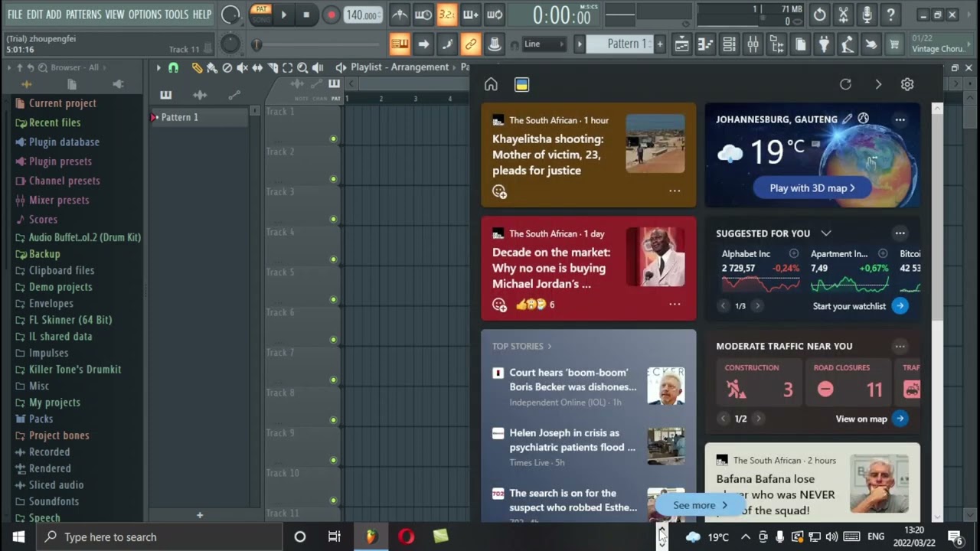
Task: Open the Plugin picker plug icon
Action: tap(824, 44)
